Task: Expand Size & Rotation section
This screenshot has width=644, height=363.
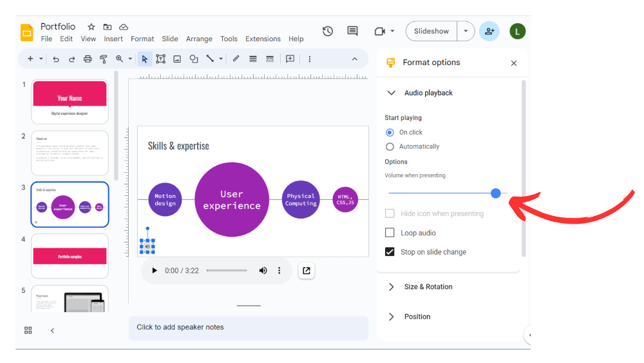Action: [x=392, y=287]
